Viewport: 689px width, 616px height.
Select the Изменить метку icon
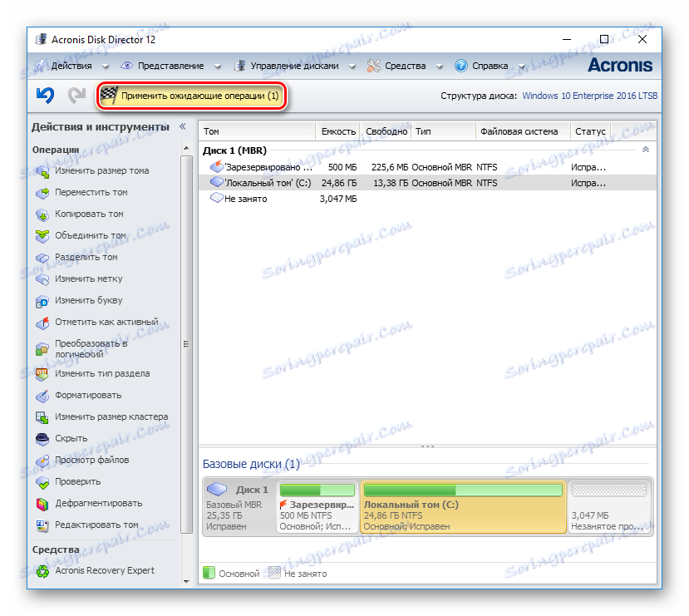(x=42, y=279)
